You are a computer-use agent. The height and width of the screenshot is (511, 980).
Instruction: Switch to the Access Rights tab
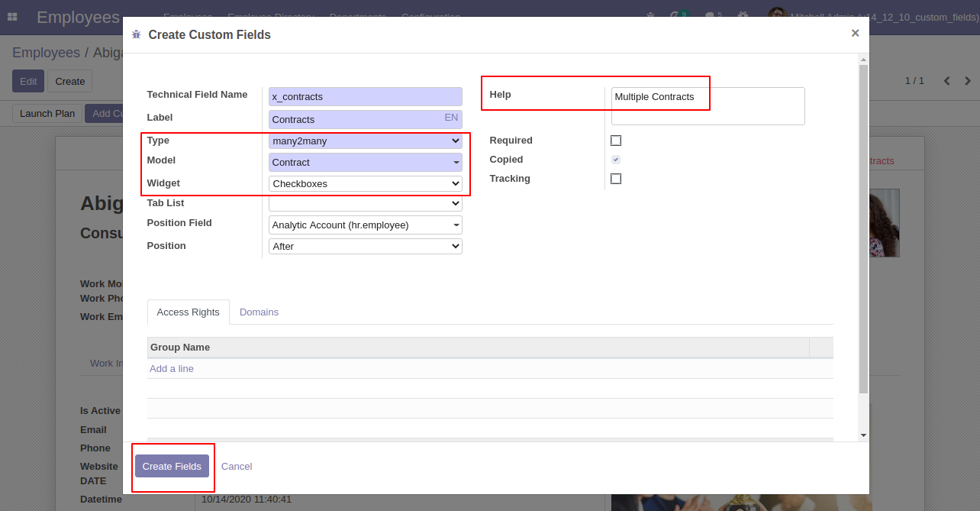[x=188, y=312]
